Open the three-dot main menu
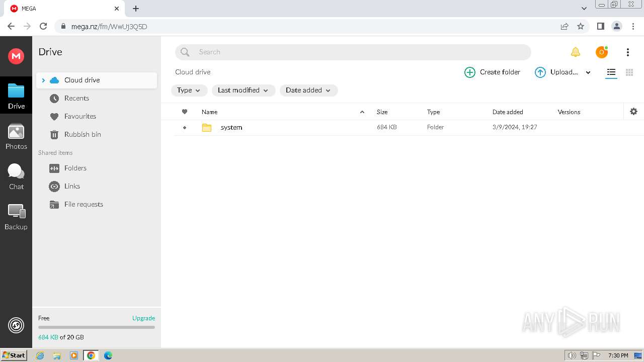This screenshot has height=362, width=644. click(x=627, y=52)
